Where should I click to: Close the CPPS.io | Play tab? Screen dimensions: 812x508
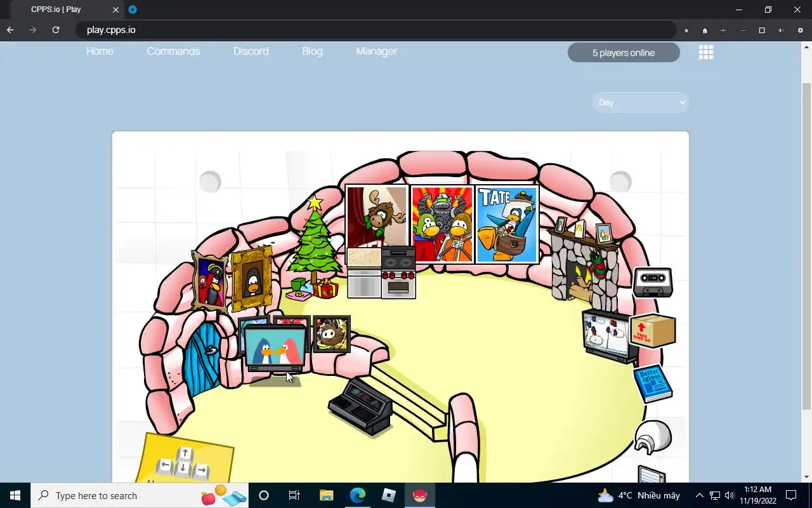coord(115,10)
